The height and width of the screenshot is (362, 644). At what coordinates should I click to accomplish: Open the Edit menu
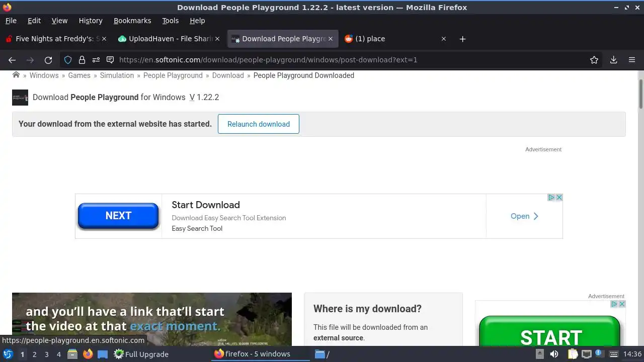(34, 21)
